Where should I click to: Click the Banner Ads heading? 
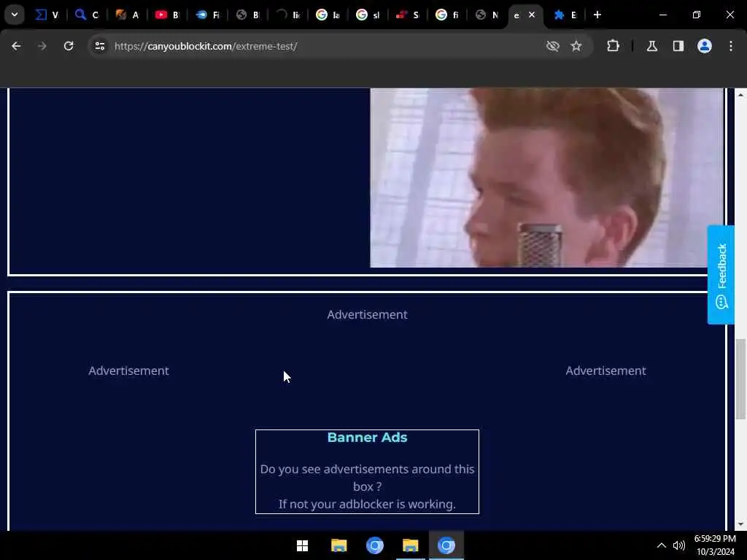[x=368, y=437]
